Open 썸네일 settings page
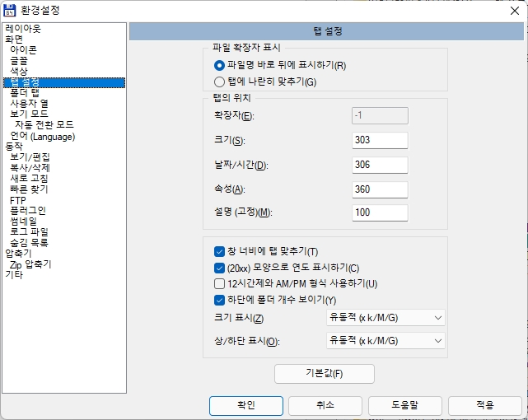Viewport: 528px width, 420px height. tap(23, 222)
